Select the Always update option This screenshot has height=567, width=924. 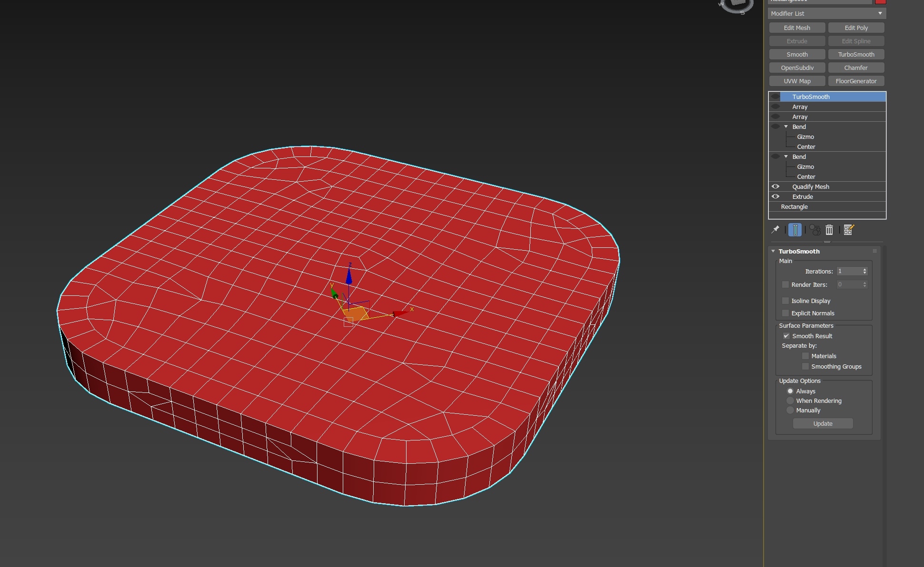(x=790, y=391)
